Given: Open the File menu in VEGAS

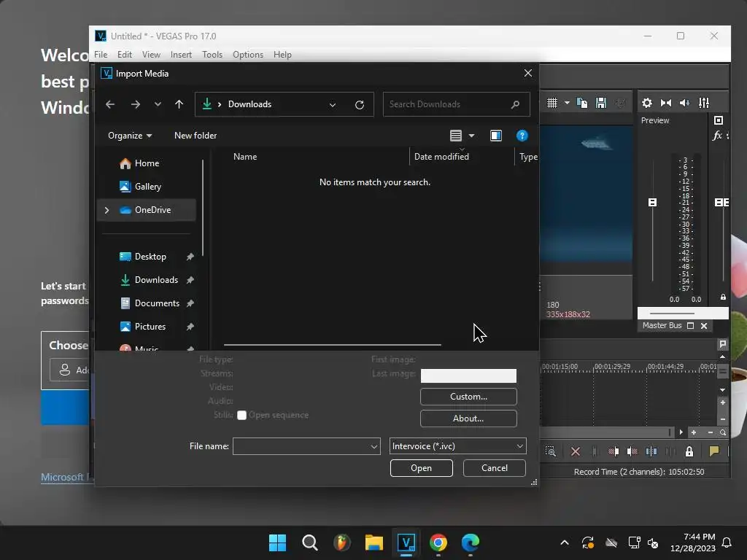Looking at the screenshot, I should (101, 55).
